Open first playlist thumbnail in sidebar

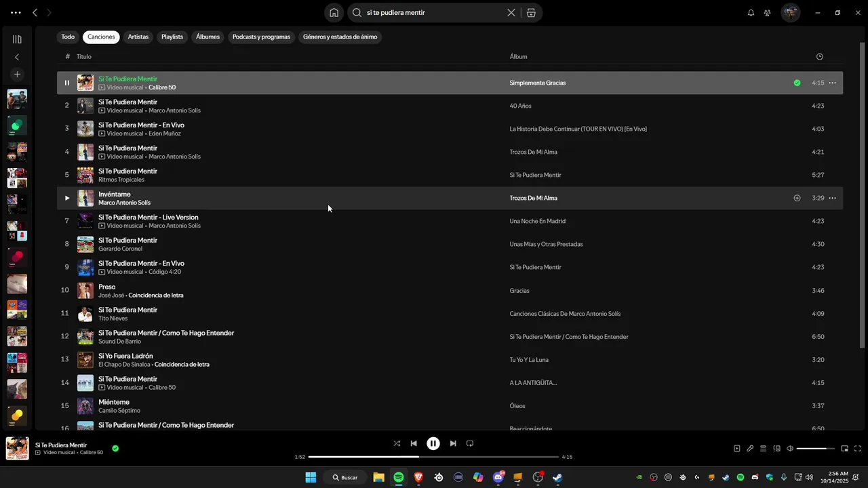coord(17,99)
